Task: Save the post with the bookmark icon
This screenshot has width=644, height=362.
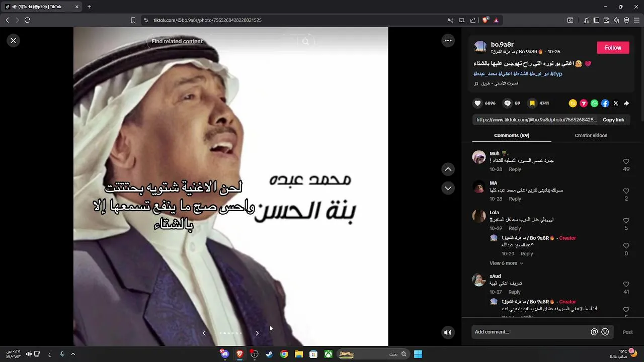Action: click(x=532, y=103)
